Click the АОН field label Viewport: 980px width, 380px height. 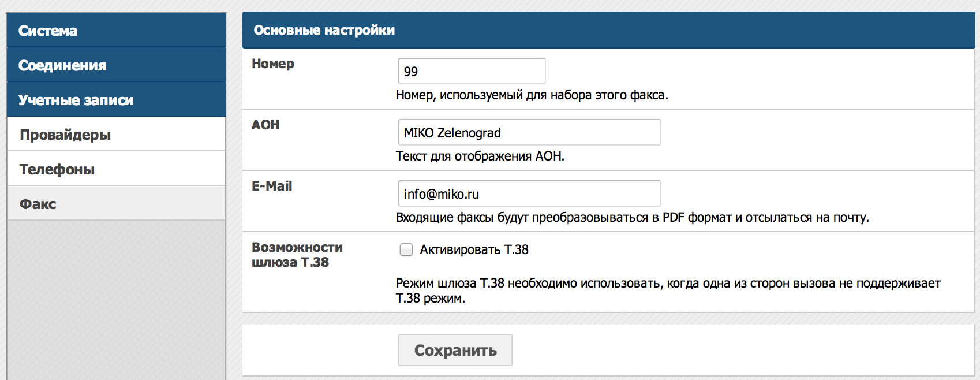(265, 125)
